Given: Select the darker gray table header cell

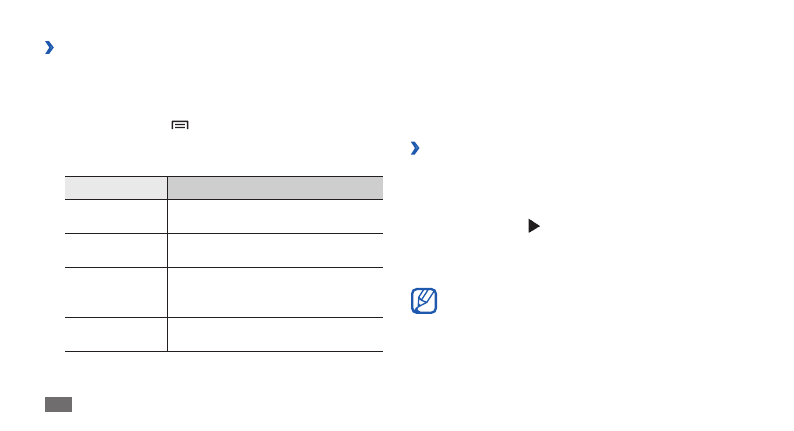Looking at the screenshot, I should pos(275,188).
